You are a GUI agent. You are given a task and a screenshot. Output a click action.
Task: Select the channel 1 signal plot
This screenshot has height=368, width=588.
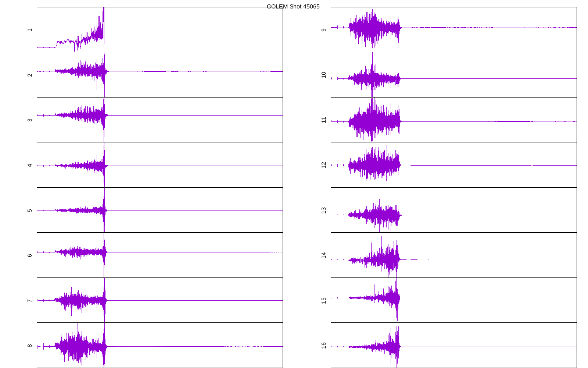click(159, 29)
